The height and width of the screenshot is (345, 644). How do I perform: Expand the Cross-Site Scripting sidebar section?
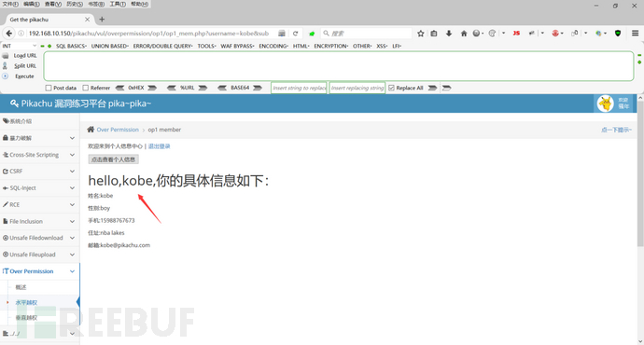[x=39, y=155]
